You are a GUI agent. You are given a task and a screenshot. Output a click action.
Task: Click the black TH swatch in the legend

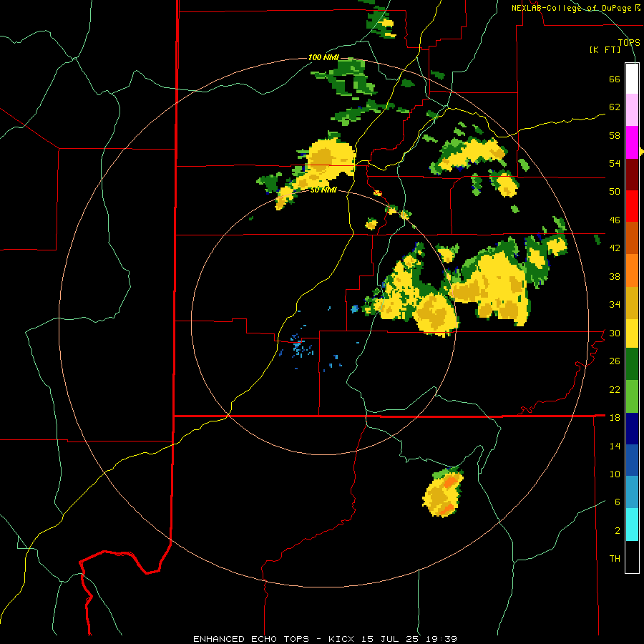pos(632,557)
